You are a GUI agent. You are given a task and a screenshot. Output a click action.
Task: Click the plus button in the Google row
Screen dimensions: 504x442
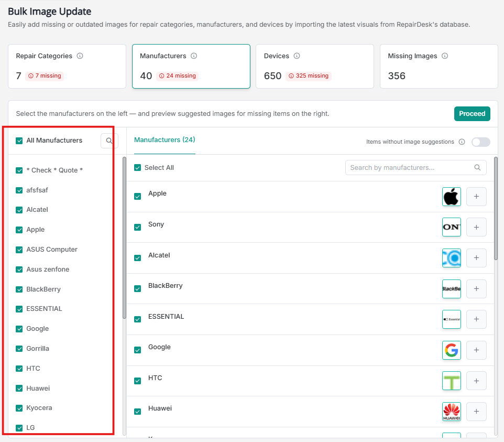pyautogui.click(x=476, y=350)
